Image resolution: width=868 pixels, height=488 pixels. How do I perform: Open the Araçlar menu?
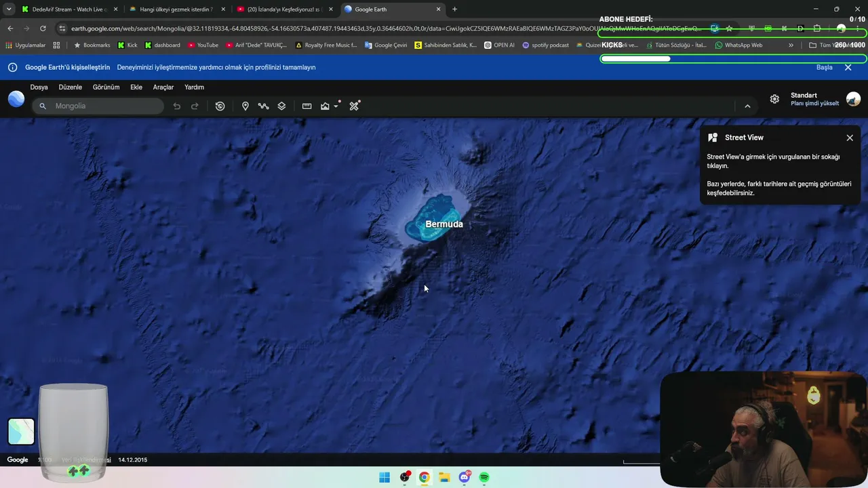(163, 87)
